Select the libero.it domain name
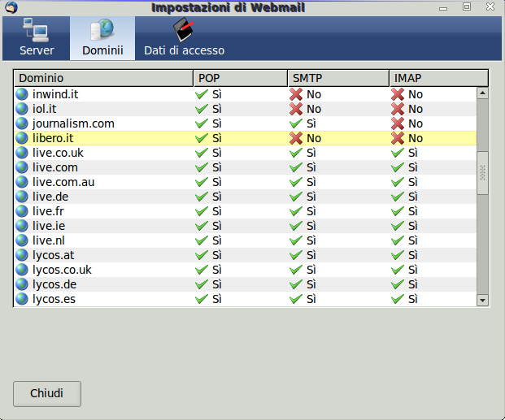This screenshot has width=505, height=420. point(53,138)
